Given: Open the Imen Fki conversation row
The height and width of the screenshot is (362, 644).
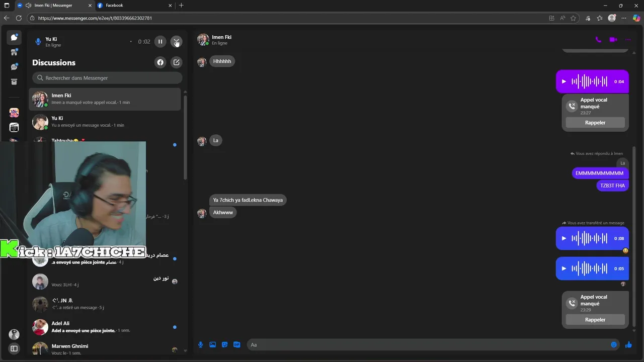Looking at the screenshot, I should coord(105,99).
